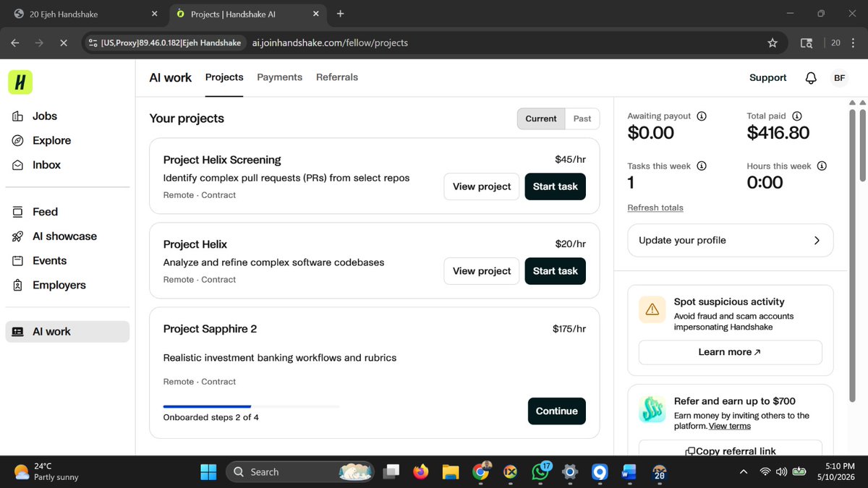Bookmark this page with the star icon
This screenshot has width=868, height=488.
[773, 43]
